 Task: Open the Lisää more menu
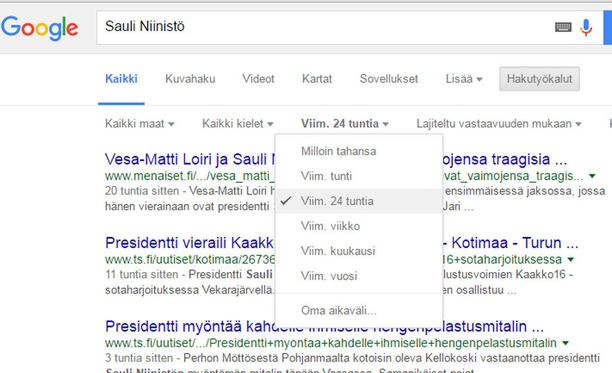click(464, 79)
